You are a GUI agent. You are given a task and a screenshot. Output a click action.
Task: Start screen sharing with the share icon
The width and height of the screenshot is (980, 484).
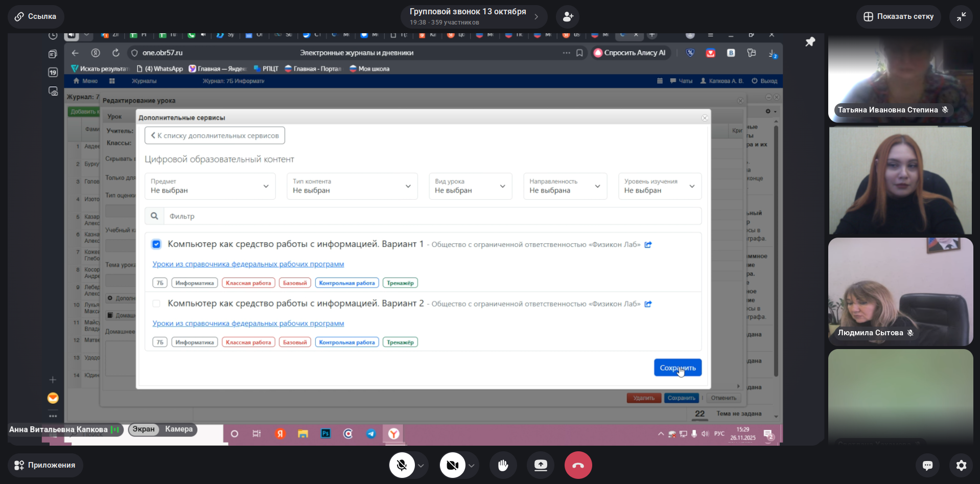click(540, 465)
